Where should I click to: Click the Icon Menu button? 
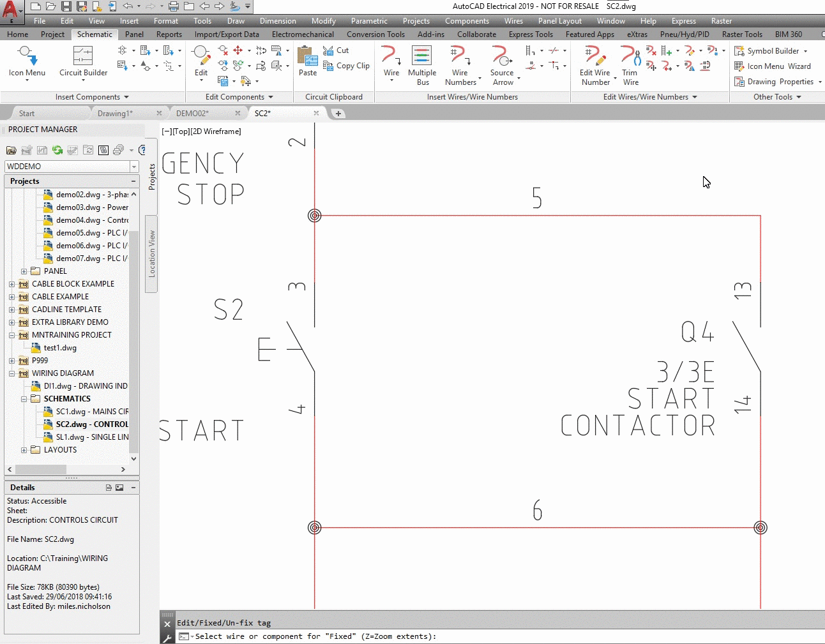(x=26, y=62)
